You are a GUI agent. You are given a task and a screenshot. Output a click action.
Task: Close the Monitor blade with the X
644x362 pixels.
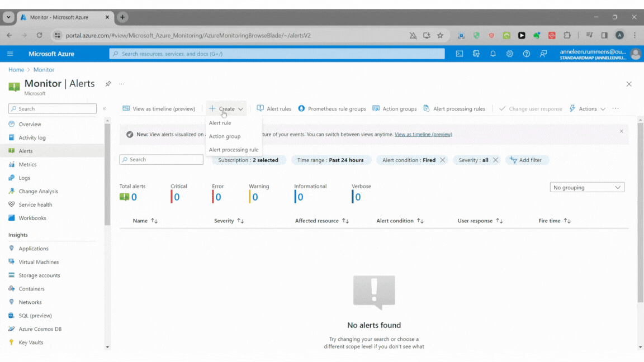[629, 84]
